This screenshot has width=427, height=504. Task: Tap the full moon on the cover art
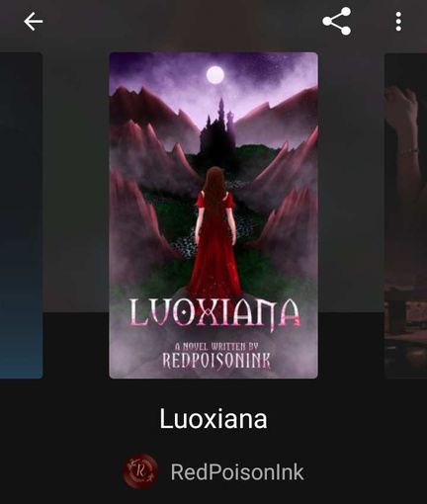(x=215, y=75)
